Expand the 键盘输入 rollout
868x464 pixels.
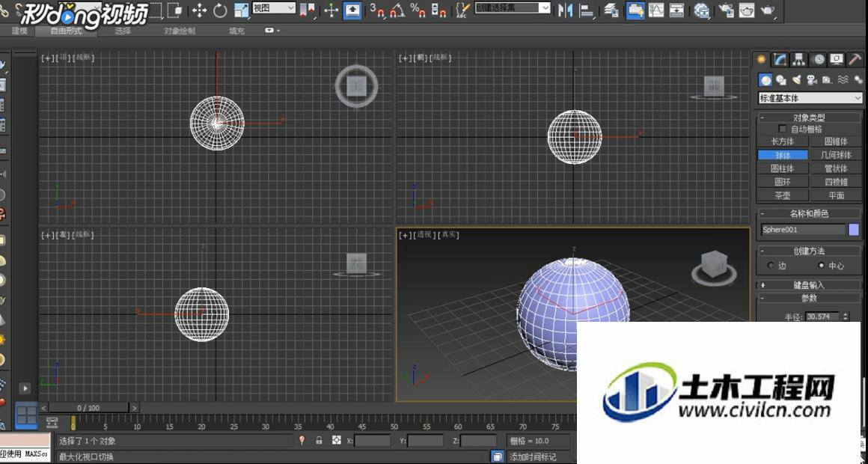click(x=810, y=285)
